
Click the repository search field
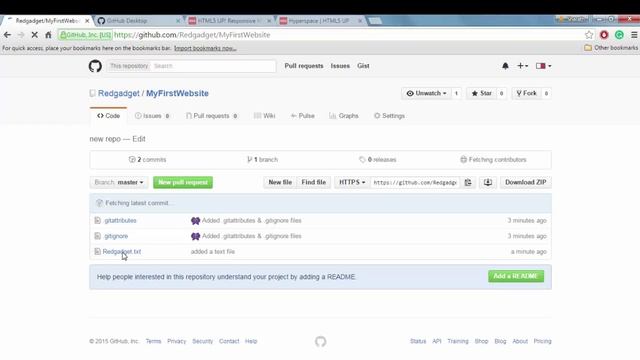click(x=212, y=66)
